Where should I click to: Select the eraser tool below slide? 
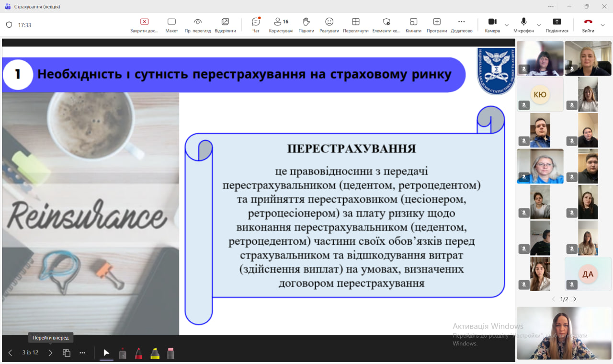click(x=170, y=353)
